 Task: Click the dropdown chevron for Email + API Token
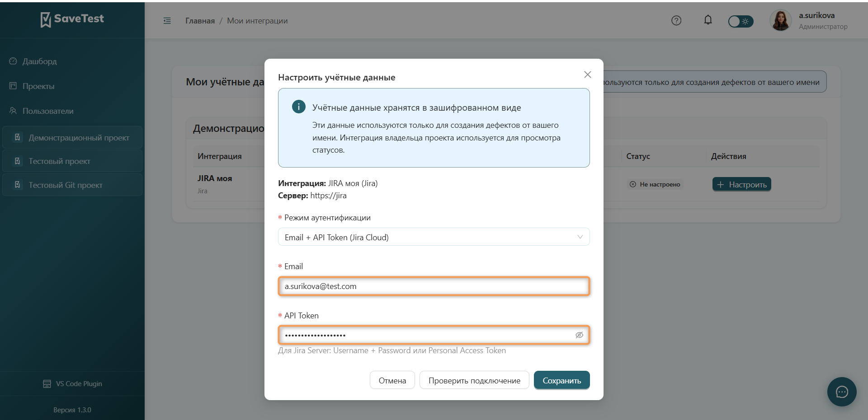(x=580, y=237)
